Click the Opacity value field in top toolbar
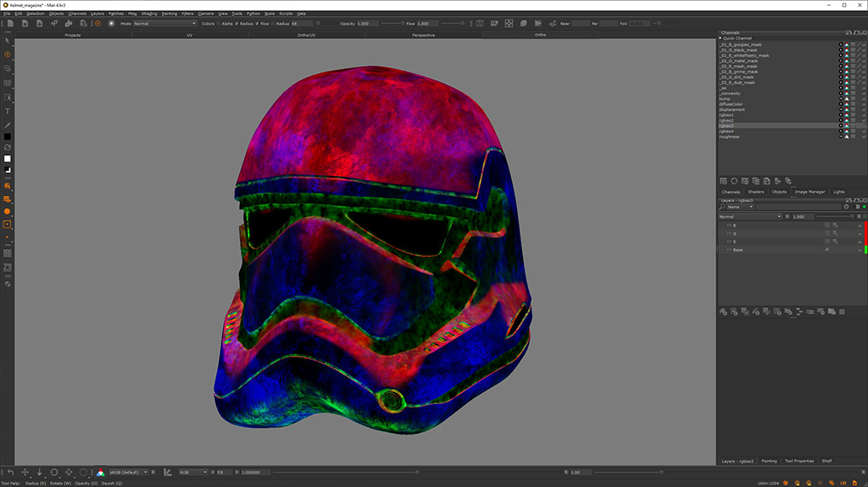 pos(368,24)
